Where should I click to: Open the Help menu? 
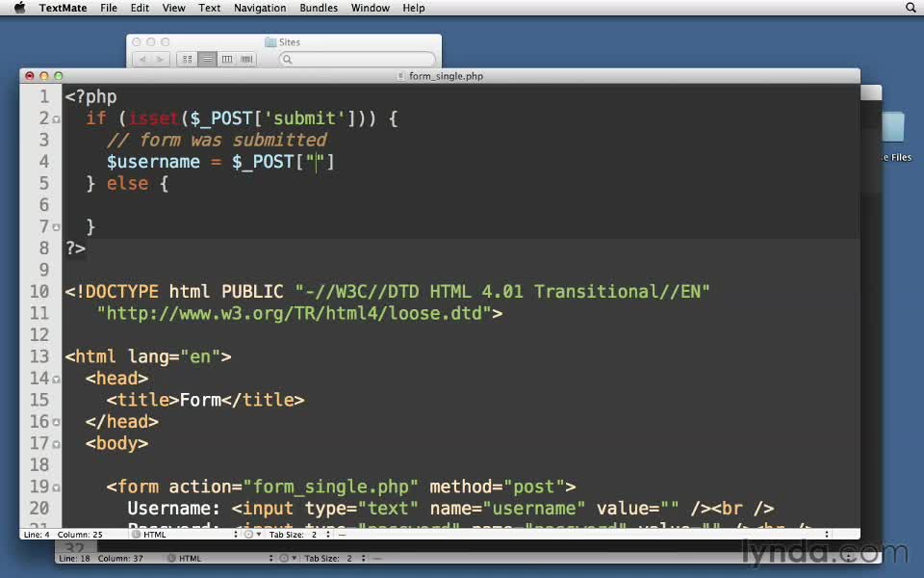(414, 8)
